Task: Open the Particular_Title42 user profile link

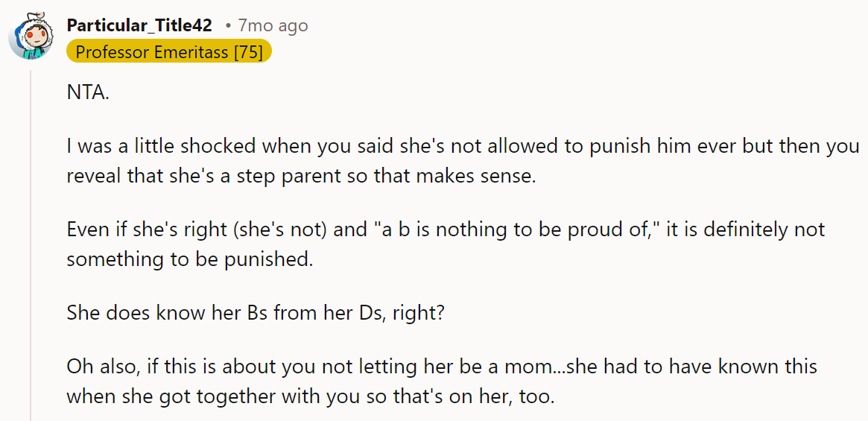Action: tap(139, 25)
